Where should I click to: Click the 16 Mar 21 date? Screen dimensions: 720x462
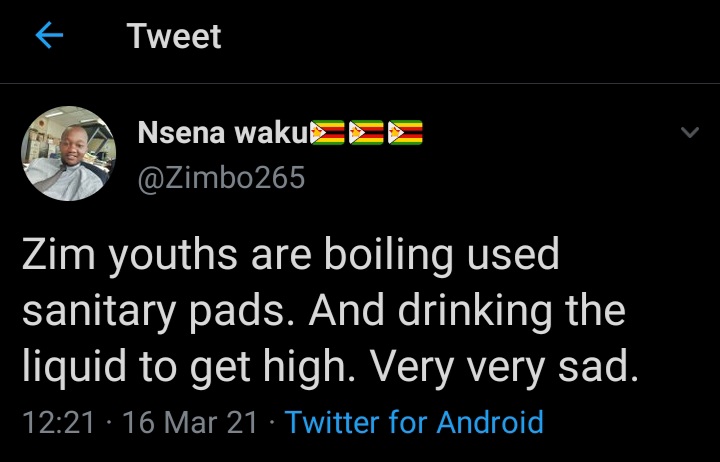click(x=190, y=422)
